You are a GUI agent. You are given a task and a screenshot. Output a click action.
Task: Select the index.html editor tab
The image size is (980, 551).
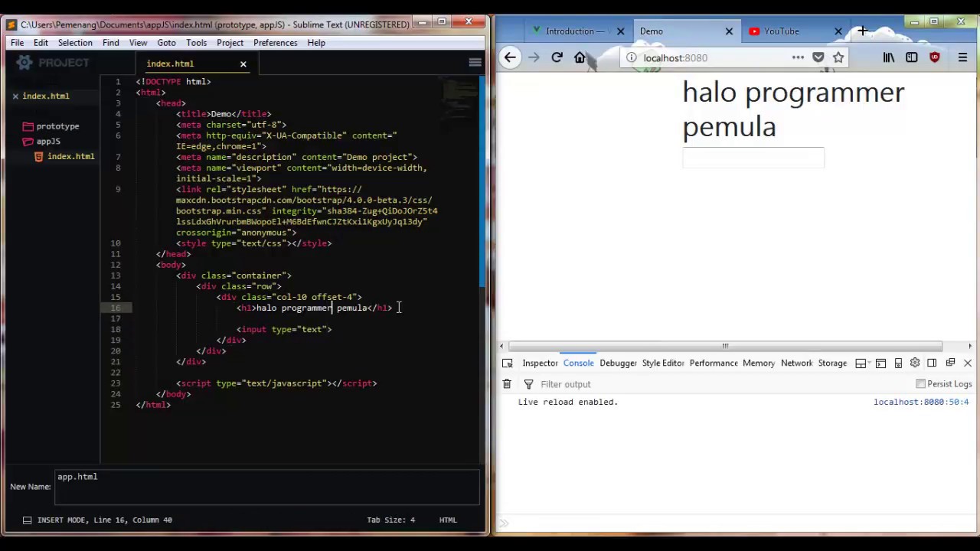(x=170, y=64)
